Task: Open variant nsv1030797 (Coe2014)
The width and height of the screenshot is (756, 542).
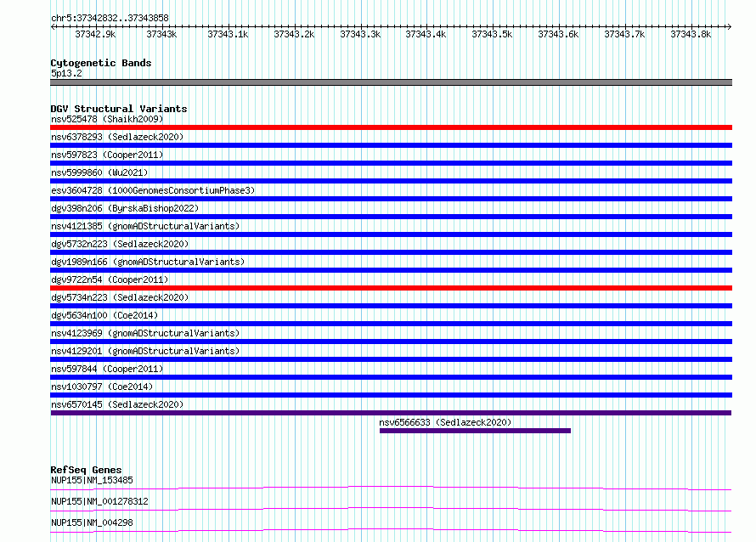Action: [x=102, y=387]
